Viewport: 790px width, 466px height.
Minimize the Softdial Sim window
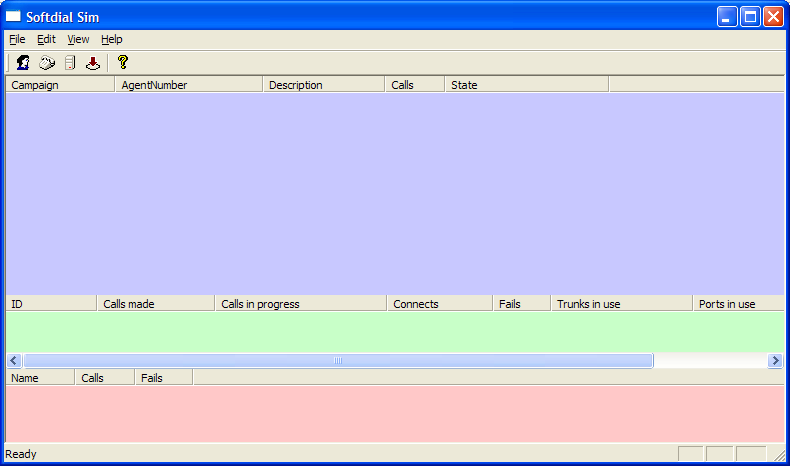pyautogui.click(x=727, y=17)
